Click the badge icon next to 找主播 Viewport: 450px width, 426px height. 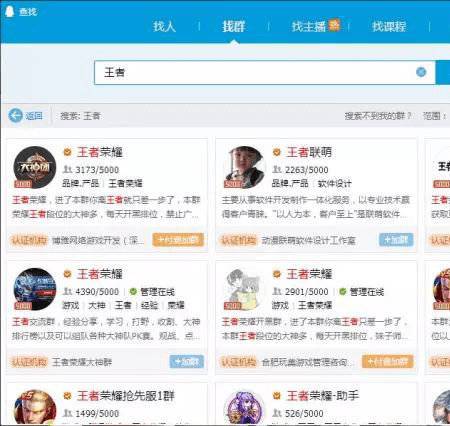click(x=334, y=25)
